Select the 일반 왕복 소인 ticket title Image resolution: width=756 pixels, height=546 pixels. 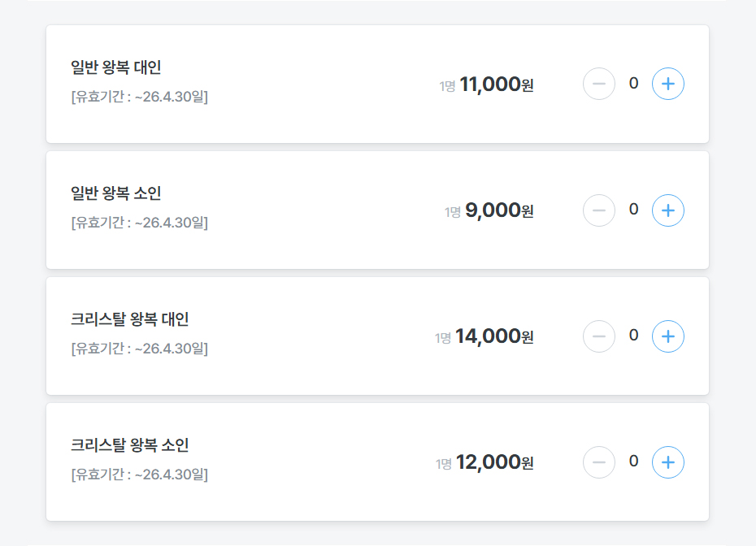(x=115, y=193)
